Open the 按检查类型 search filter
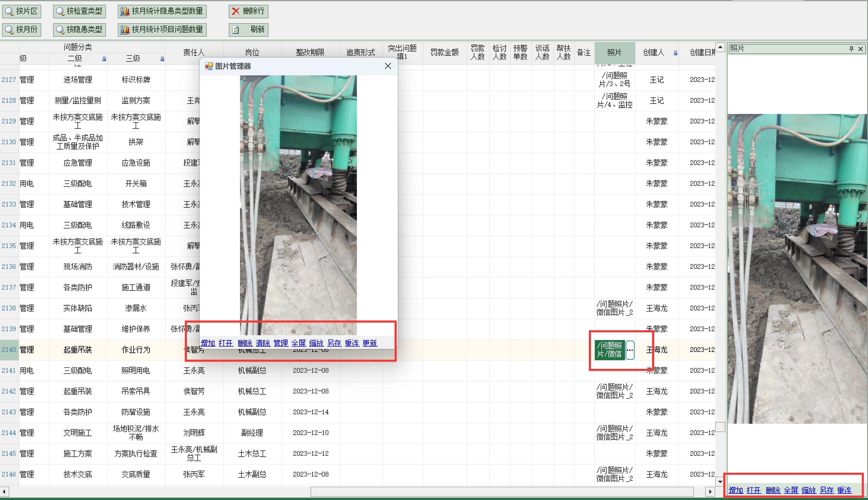 79,11
